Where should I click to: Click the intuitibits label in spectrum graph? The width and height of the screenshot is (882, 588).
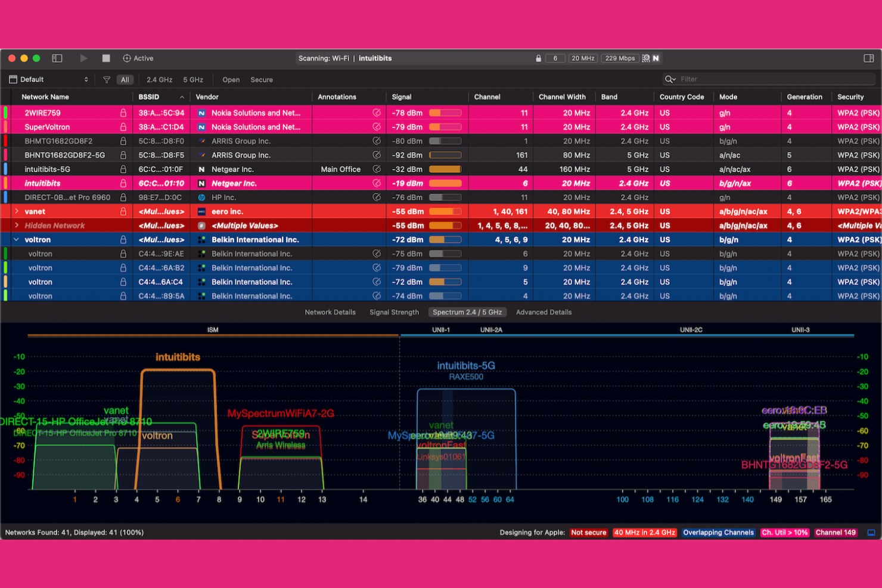coord(178,357)
